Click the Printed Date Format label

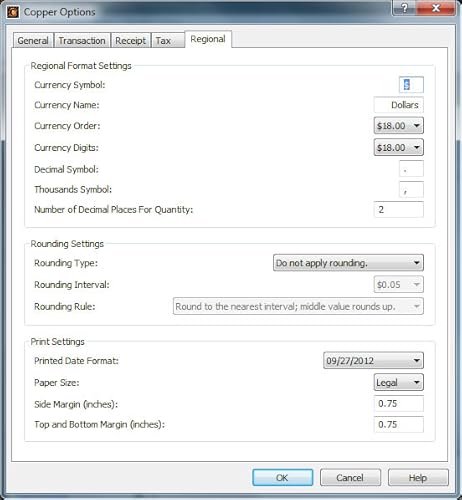(x=76, y=361)
